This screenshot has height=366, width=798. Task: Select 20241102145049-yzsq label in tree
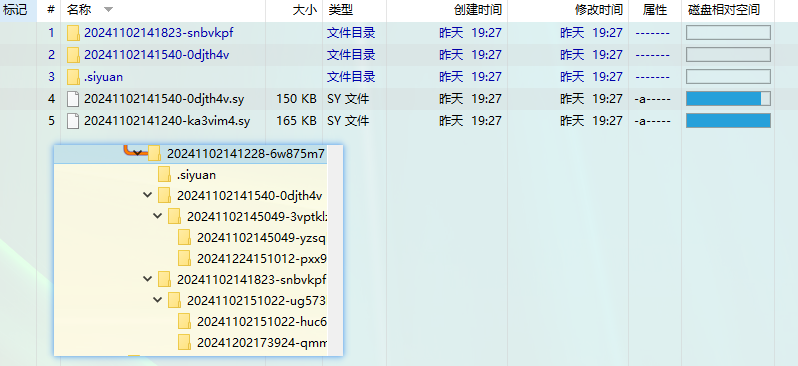(x=262, y=238)
